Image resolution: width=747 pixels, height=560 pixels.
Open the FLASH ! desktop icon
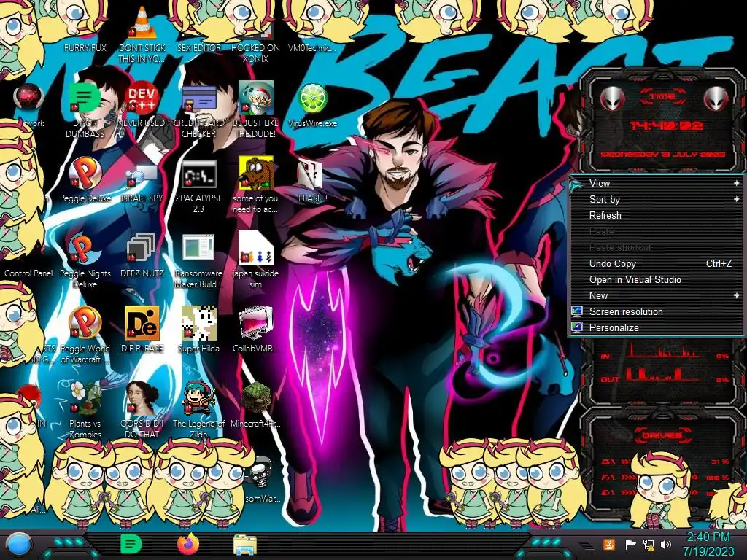click(x=312, y=180)
